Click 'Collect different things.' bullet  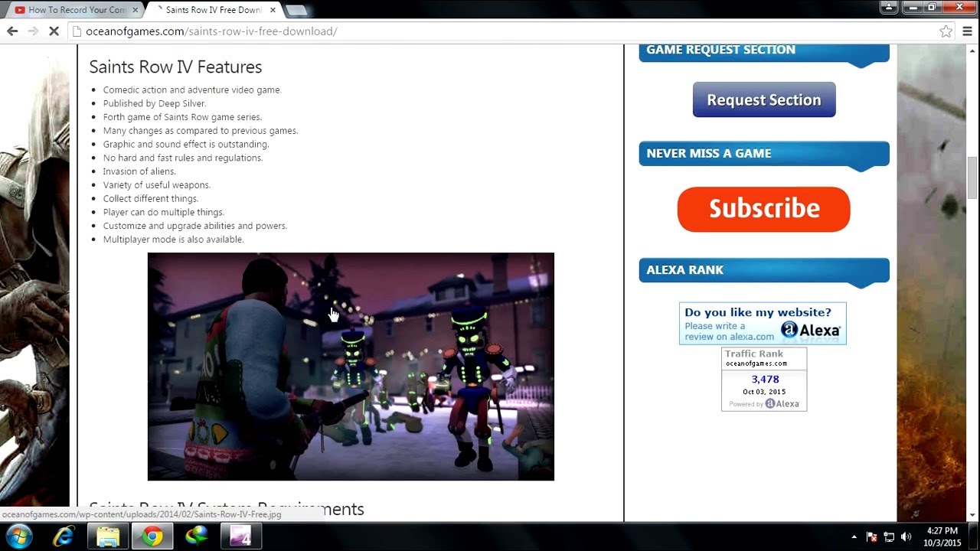[x=151, y=199]
